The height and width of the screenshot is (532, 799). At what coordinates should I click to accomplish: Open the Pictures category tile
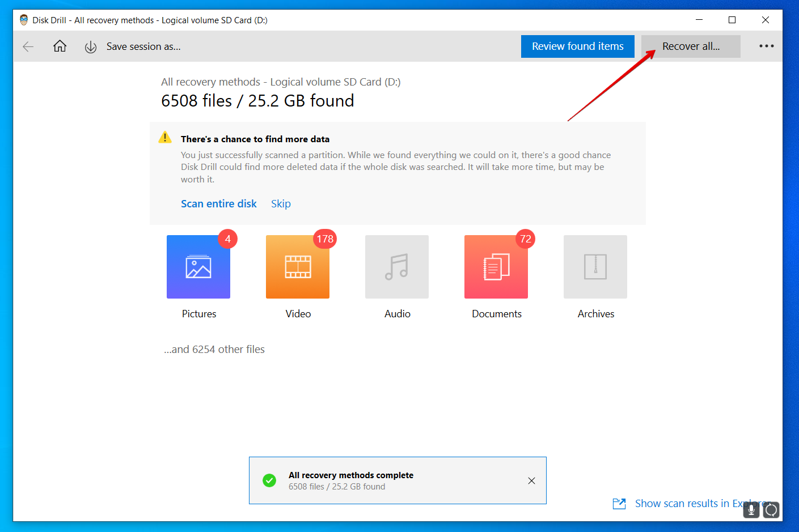coord(198,267)
